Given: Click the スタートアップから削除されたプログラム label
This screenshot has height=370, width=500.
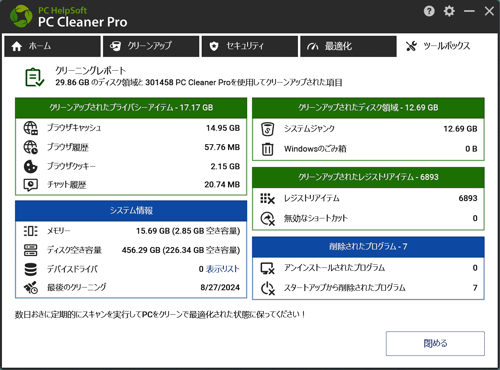Looking at the screenshot, I should point(345,288).
